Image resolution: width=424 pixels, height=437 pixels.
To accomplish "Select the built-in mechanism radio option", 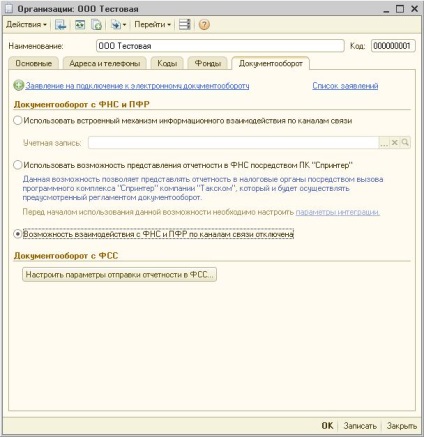I will click(x=18, y=120).
